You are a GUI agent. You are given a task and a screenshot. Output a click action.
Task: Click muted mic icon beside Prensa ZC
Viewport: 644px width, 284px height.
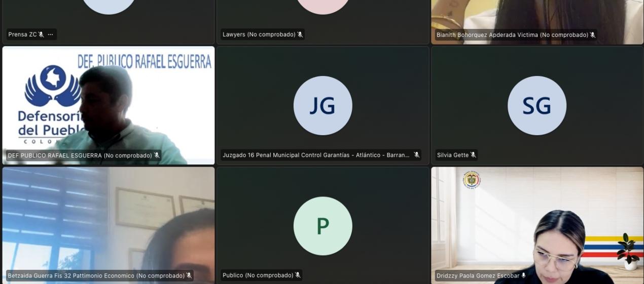41,35
